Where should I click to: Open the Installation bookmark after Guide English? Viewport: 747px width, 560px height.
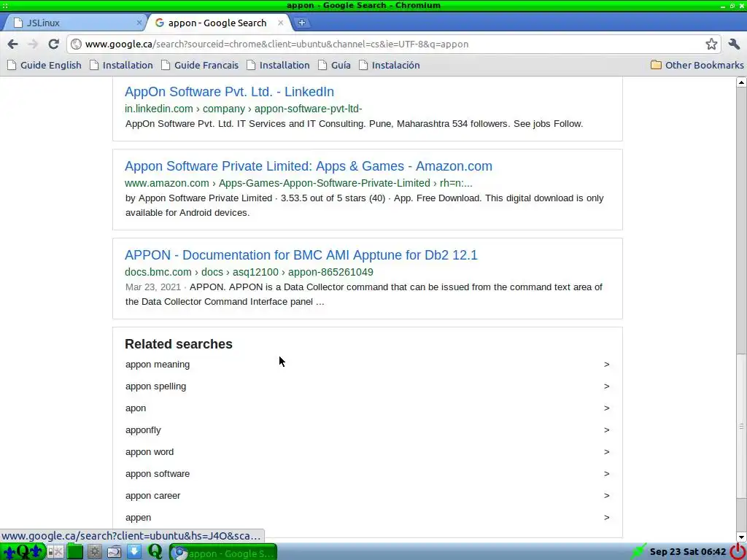tap(122, 65)
